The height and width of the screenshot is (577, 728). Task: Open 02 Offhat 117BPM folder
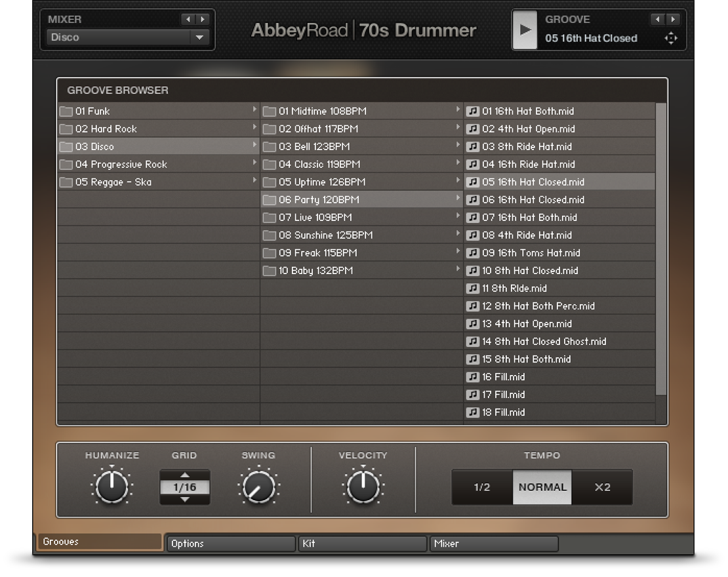tap(361, 129)
